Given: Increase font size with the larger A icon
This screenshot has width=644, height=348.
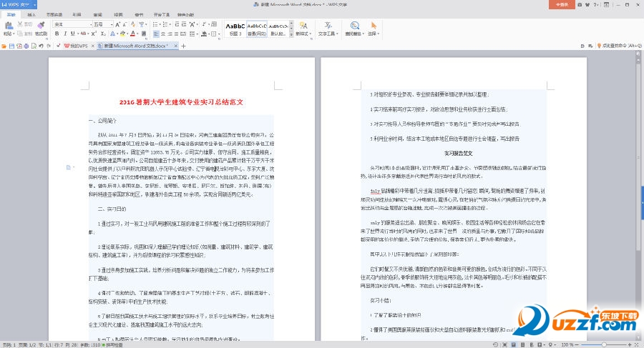Looking at the screenshot, I should click(x=118, y=24).
